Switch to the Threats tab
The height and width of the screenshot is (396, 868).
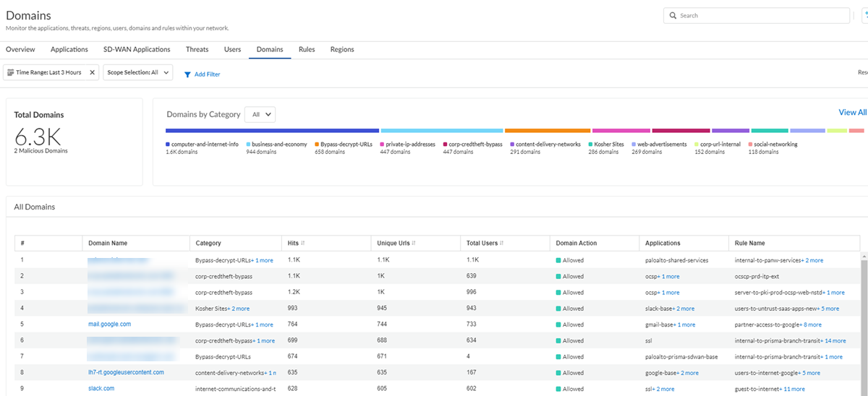click(x=197, y=50)
